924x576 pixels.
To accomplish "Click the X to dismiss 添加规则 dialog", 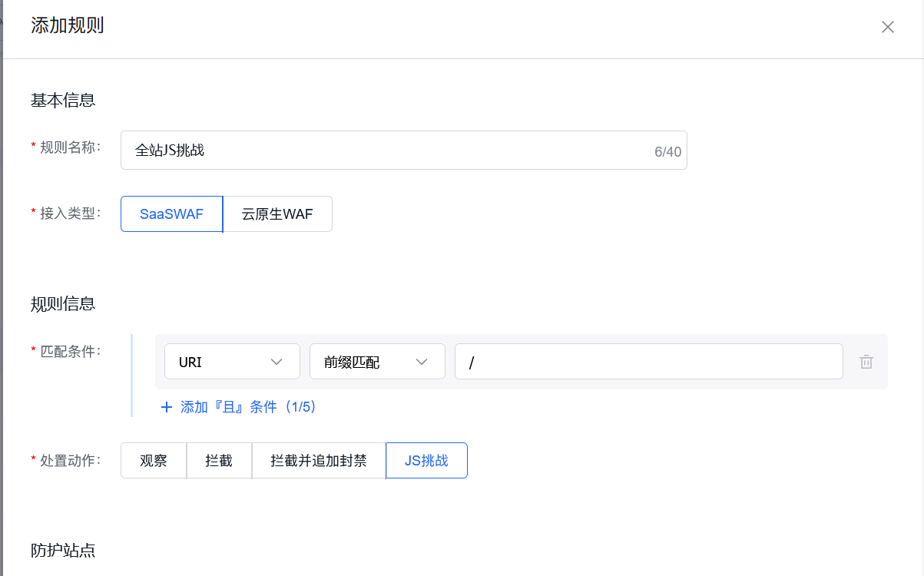I will [887, 27].
